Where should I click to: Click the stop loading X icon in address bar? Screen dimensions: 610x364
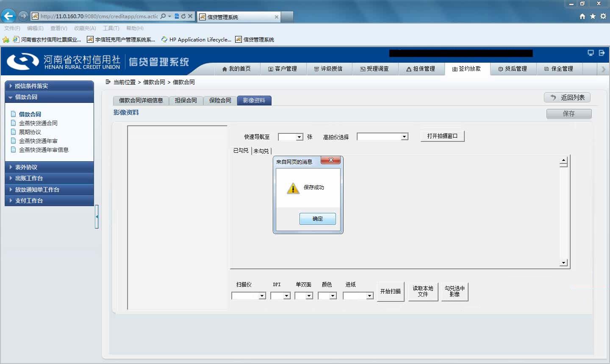tap(190, 16)
